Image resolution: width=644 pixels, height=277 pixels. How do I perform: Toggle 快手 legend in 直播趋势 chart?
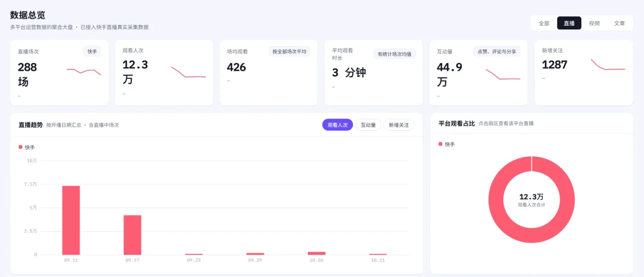[x=27, y=147]
